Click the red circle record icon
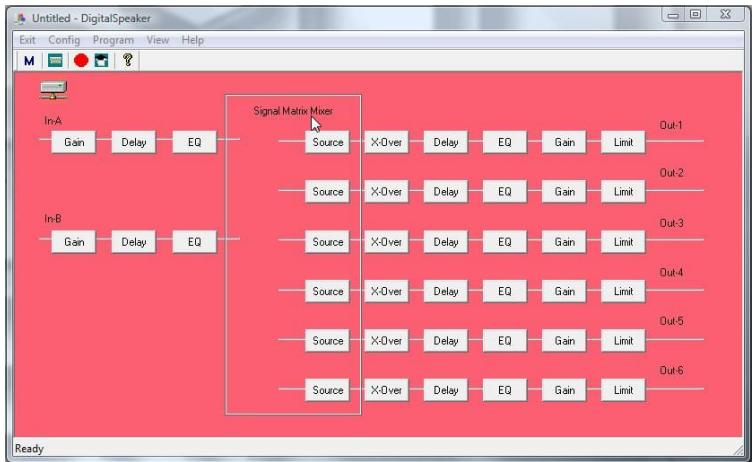The image size is (753, 462). coord(81,61)
